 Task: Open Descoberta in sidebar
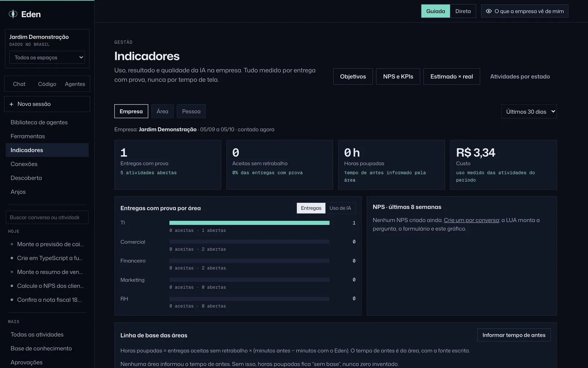tap(47, 178)
